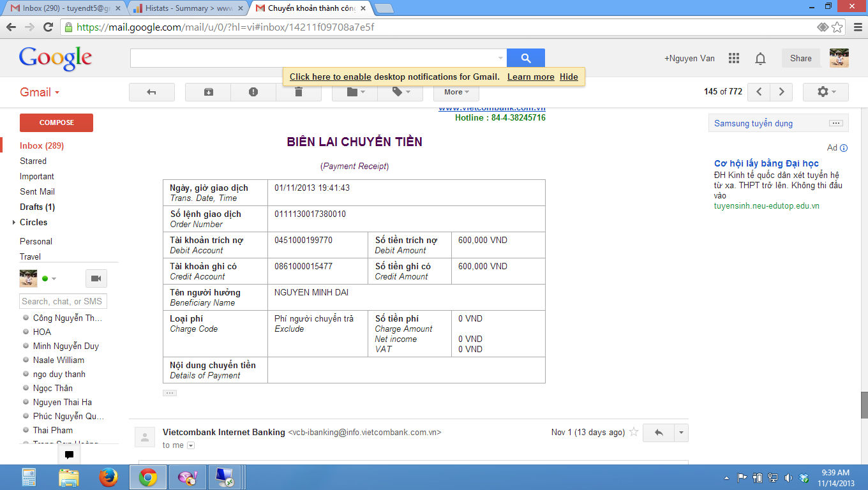Image resolution: width=868 pixels, height=490 pixels.
Task: Click the COMPOSE button
Action: [57, 122]
